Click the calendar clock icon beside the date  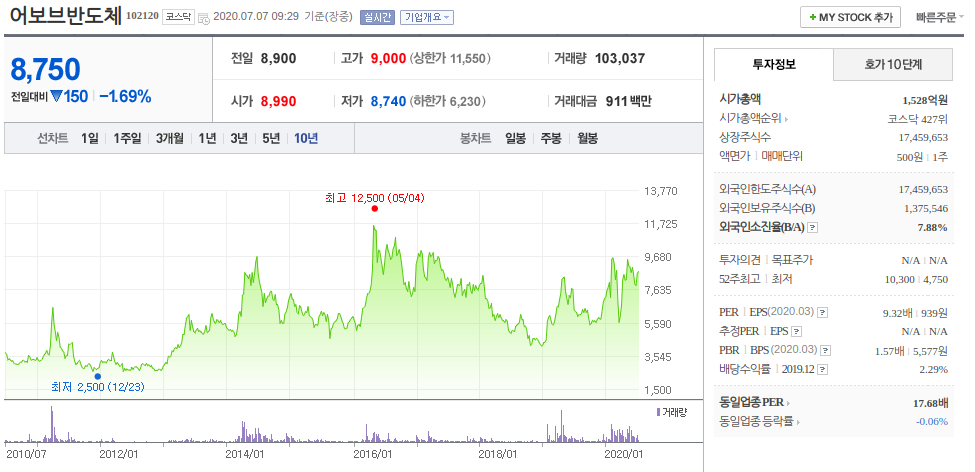(203, 17)
